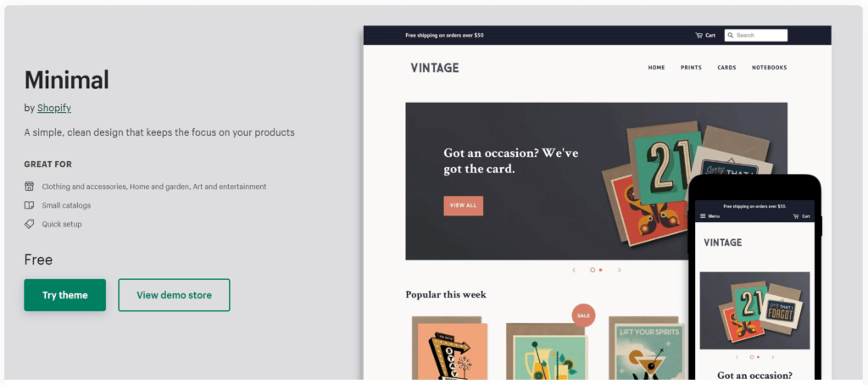Click the open book icon beside Small catalogs
Image resolution: width=868 pixels, height=385 pixels.
click(30, 205)
